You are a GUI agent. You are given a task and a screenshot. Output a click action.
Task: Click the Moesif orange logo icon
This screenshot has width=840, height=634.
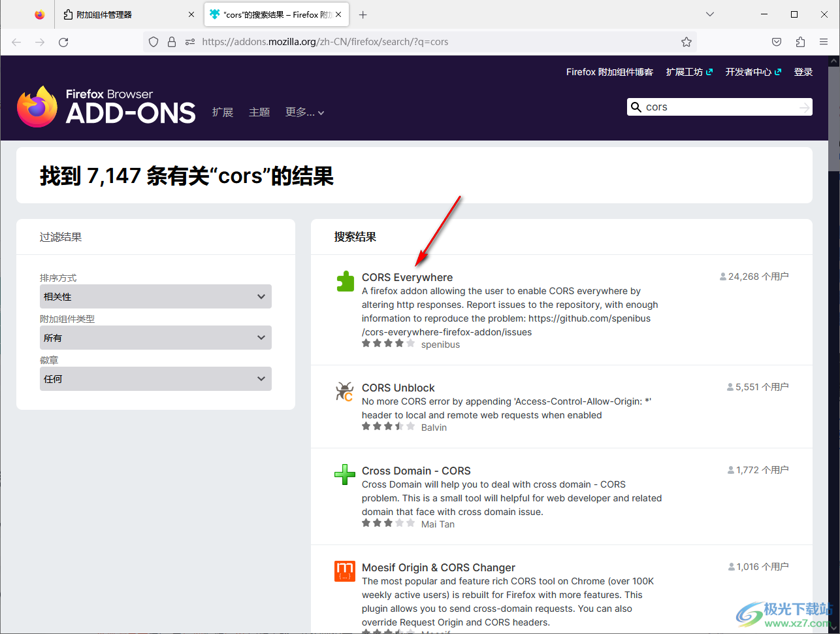click(344, 571)
